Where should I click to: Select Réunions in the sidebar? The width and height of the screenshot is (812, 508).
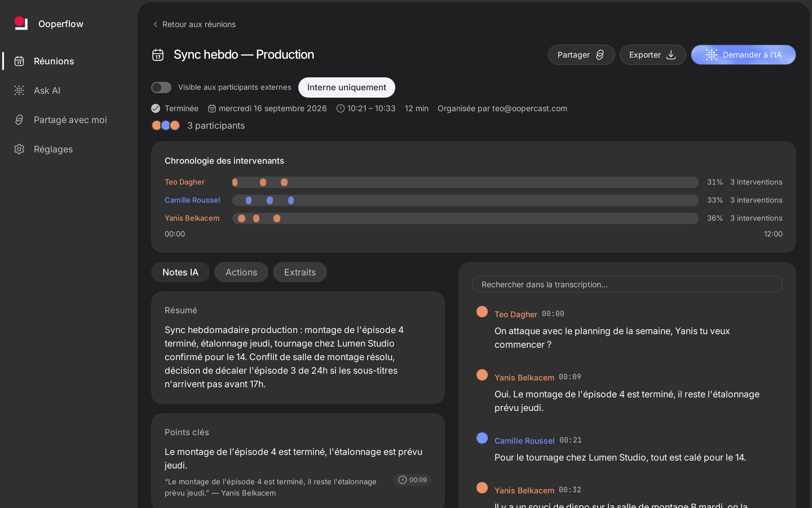(54, 61)
